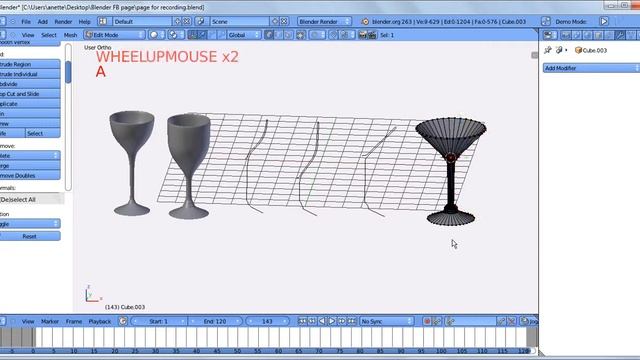Screen dimensions: 640x360
Task: Open the timeline Marker menu
Action: click(50, 322)
